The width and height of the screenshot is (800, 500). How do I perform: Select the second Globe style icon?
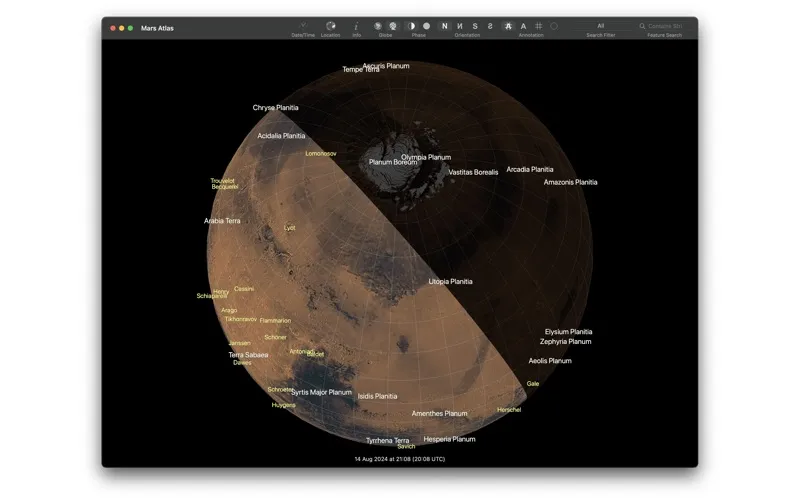393,26
